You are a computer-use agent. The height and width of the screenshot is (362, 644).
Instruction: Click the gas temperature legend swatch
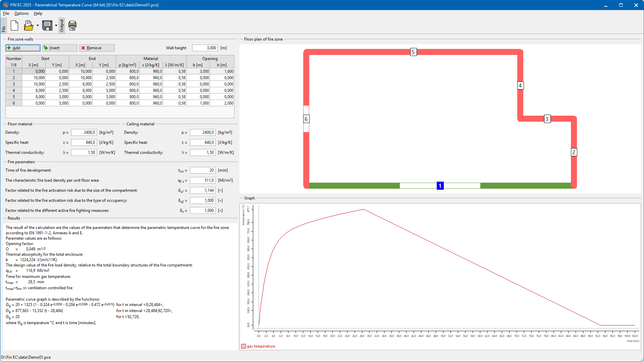[x=244, y=346]
